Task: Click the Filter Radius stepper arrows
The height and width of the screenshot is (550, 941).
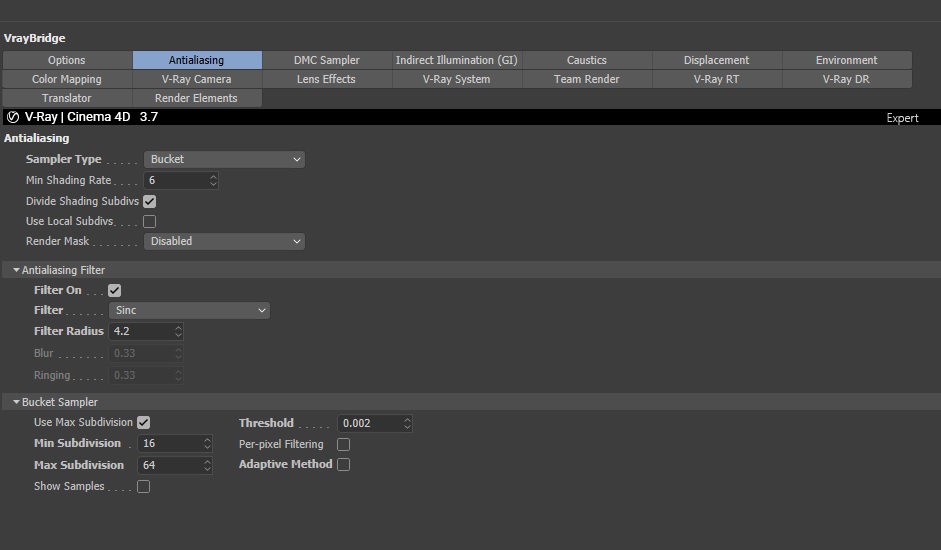Action: [178, 331]
